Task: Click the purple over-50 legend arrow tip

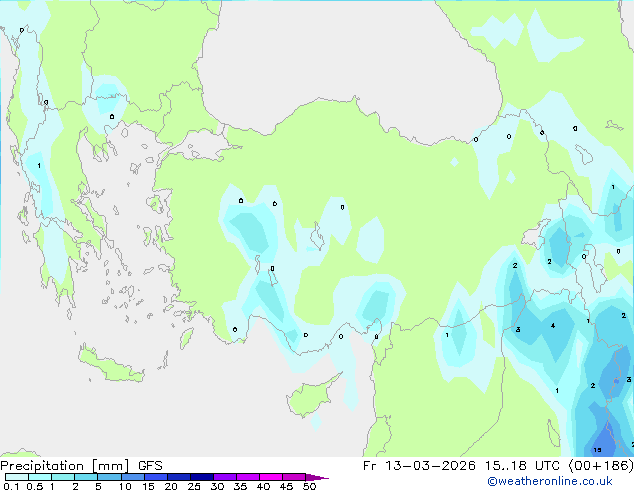Action: click(x=317, y=477)
